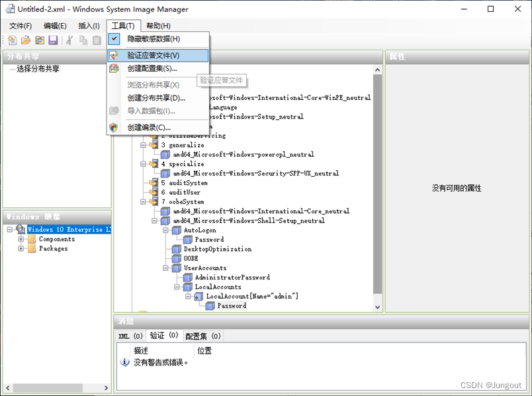This screenshot has height=396, width=532.
Task: Switch to the 验证 (0) messages tab
Action: [x=164, y=336]
